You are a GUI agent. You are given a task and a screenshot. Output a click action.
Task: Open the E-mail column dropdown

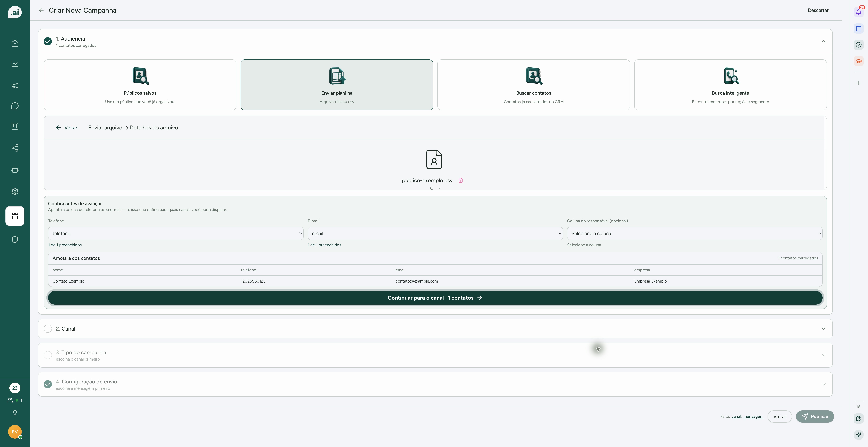(x=435, y=233)
